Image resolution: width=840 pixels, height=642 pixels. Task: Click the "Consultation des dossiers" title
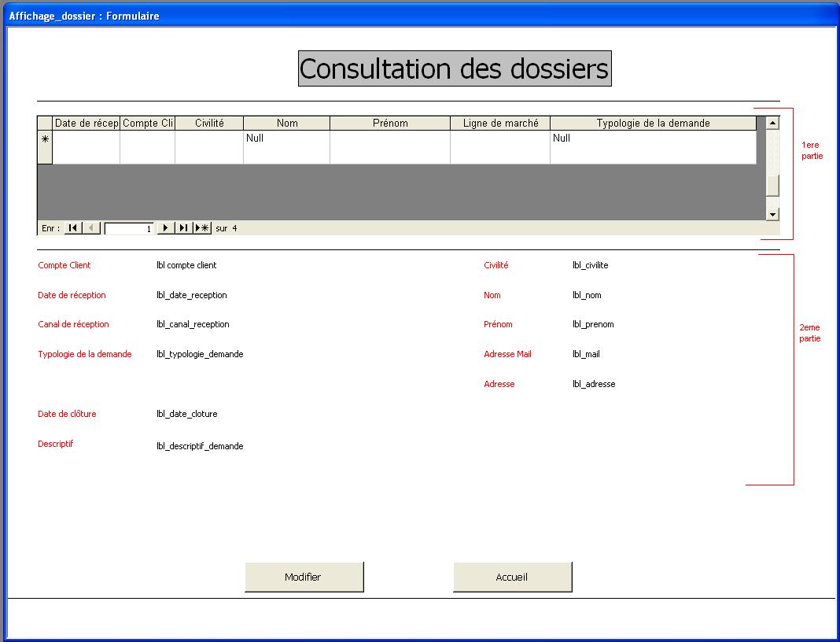(455, 68)
